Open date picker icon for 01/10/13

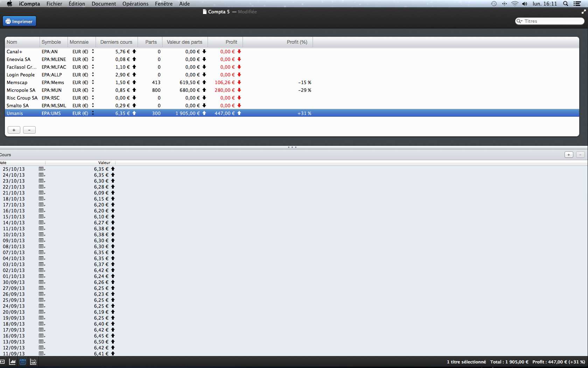(42, 276)
